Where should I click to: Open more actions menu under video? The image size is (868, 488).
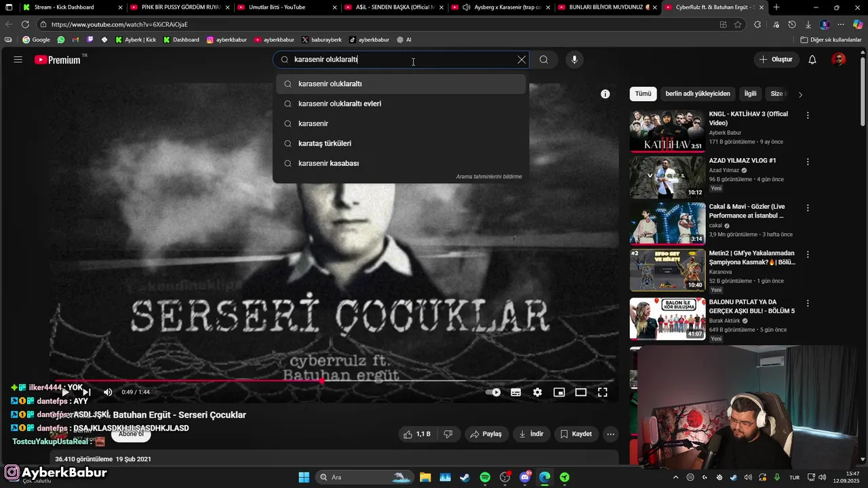[611, 434]
